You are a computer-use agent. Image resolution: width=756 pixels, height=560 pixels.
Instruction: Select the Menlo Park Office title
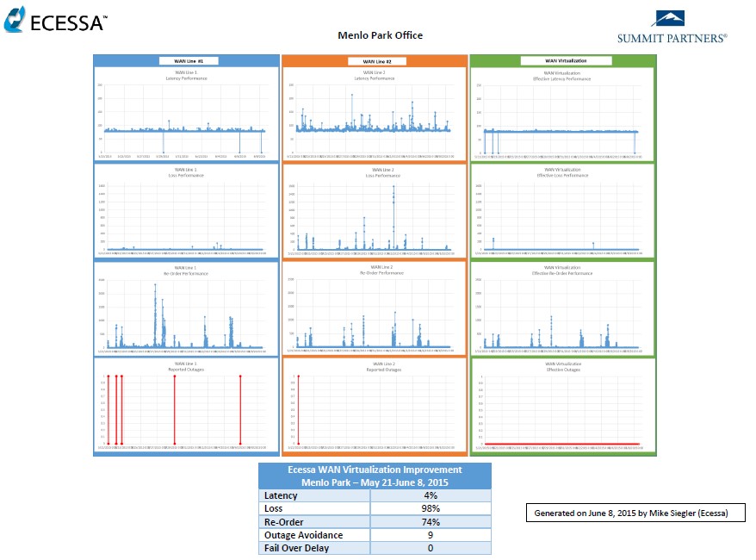(380, 35)
